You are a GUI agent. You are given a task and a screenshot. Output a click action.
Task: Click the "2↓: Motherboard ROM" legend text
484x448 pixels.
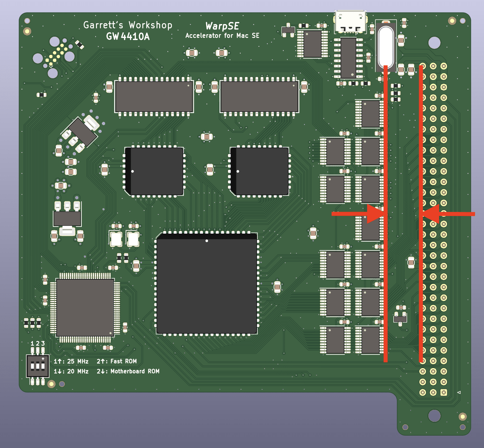128,371
